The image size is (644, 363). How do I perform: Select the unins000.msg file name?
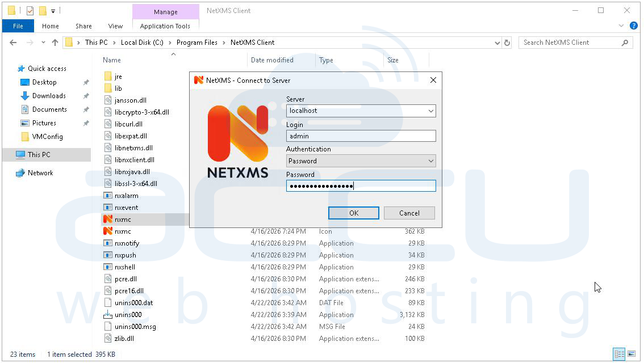click(135, 327)
